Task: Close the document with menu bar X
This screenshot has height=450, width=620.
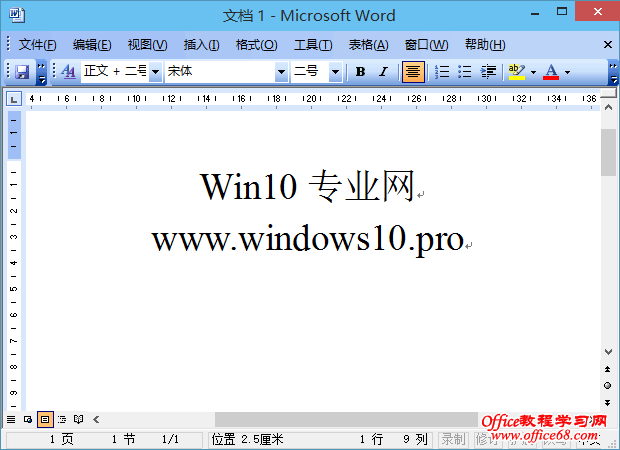Action: pos(608,45)
